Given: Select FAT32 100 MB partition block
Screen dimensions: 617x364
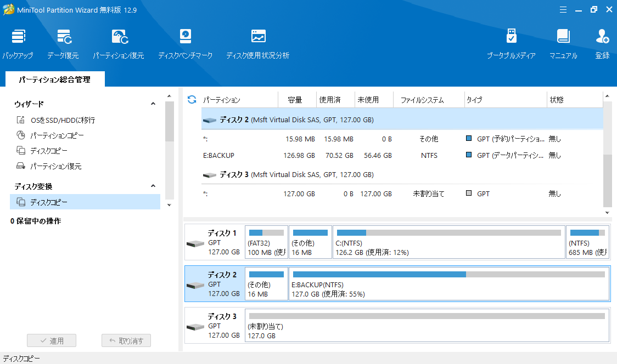Looking at the screenshot, I should click(266, 242).
